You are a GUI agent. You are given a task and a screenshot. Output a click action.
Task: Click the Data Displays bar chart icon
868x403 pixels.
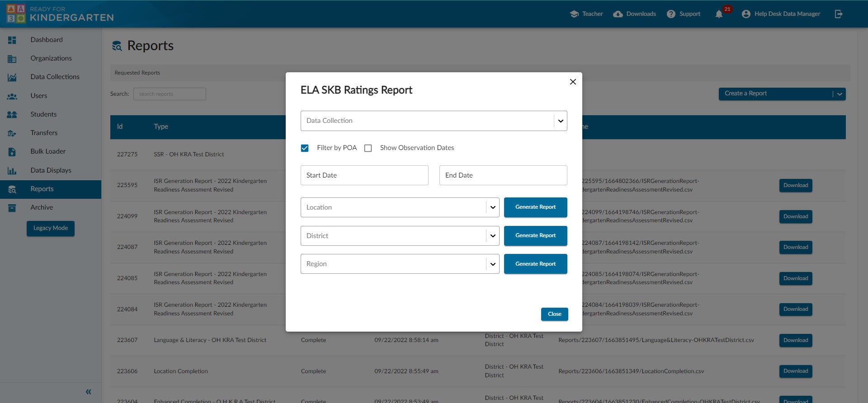point(12,171)
